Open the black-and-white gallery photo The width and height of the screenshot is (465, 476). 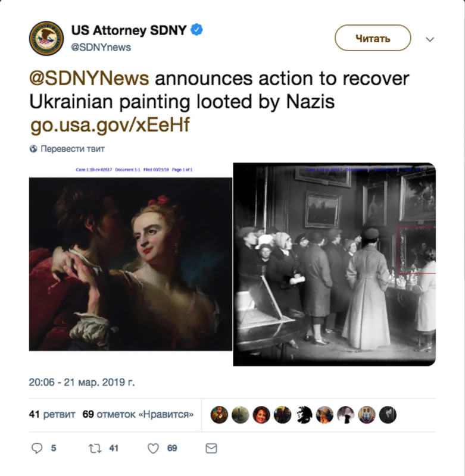[x=335, y=264]
